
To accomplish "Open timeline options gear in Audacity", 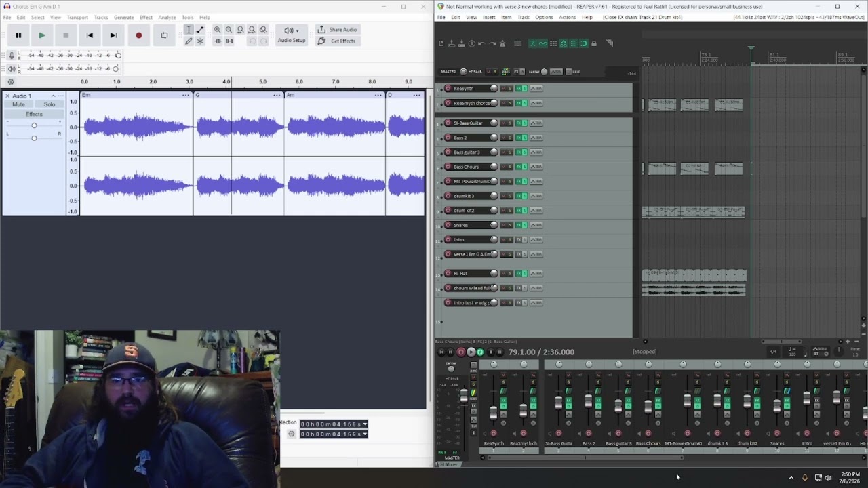I will click(x=10, y=82).
